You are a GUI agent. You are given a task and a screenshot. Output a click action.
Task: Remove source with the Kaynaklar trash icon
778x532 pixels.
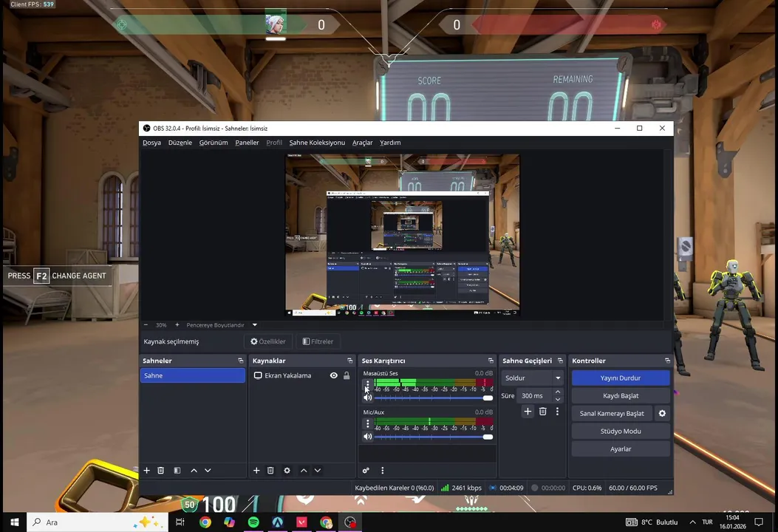coord(270,471)
